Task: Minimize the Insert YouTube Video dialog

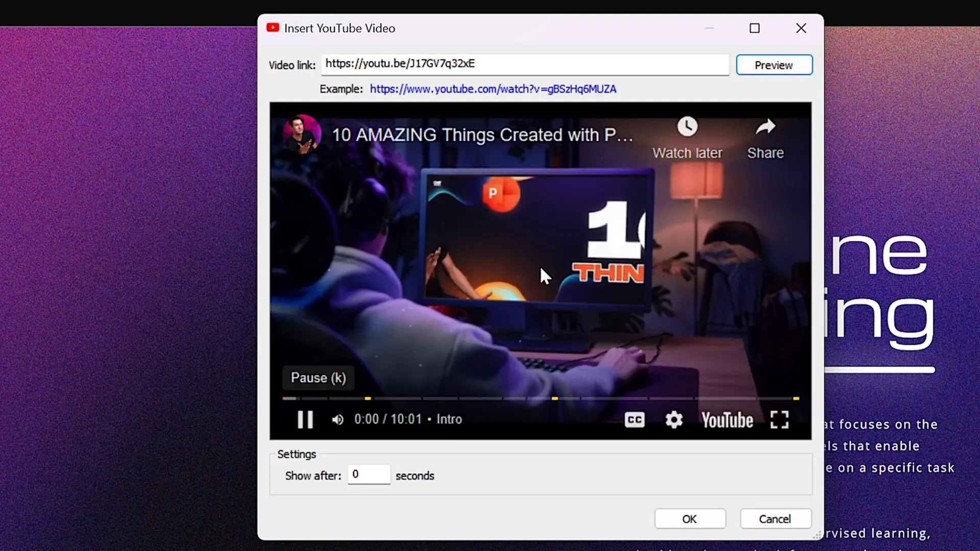Action: coord(709,28)
